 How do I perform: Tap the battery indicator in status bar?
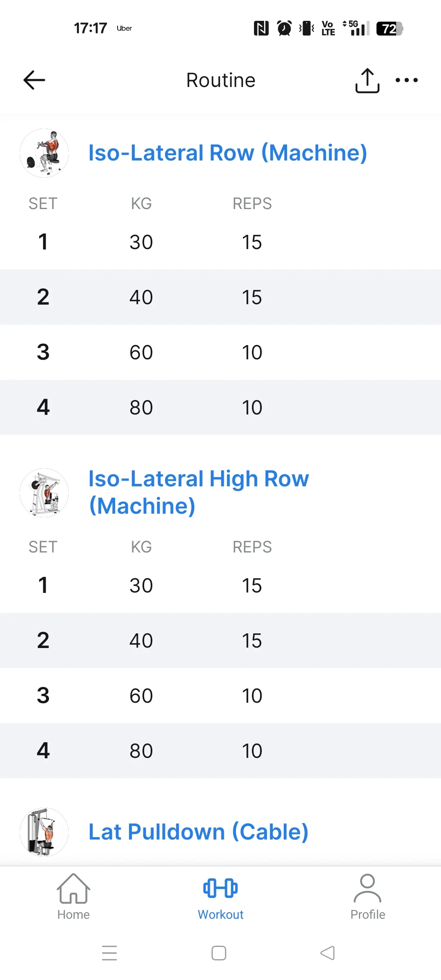390,29
